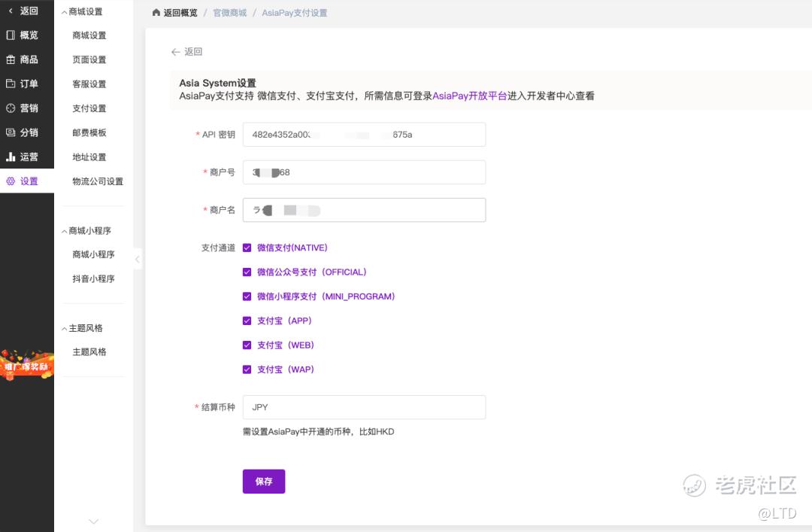Screen dimensions: 812x532
Task: Uncheck 微信支付(NATIVE) checkbox
Action: coord(247,248)
